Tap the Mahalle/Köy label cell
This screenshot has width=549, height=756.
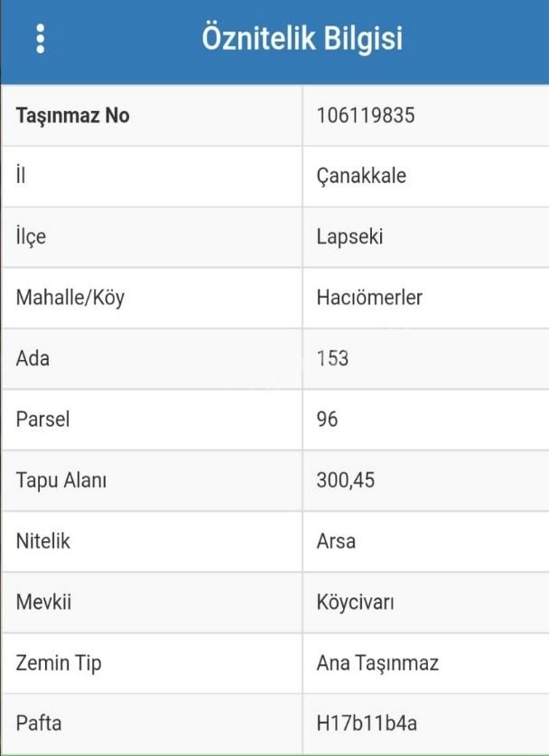pos(152,298)
